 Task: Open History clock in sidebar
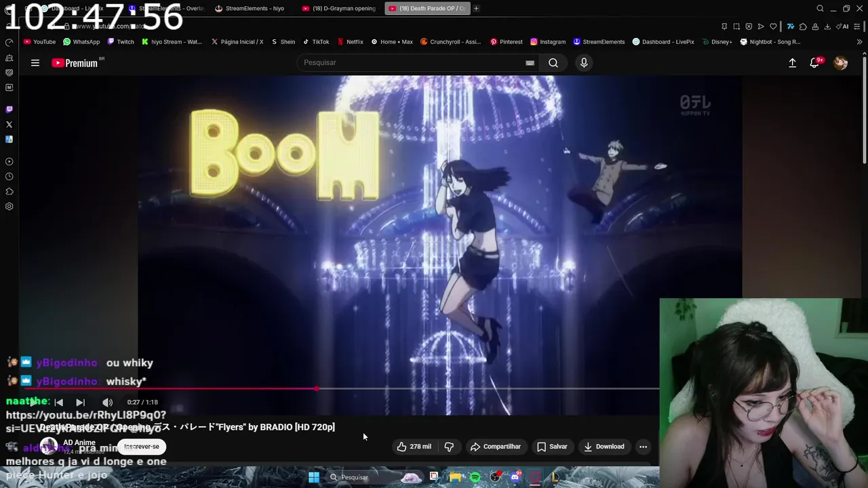pyautogui.click(x=9, y=177)
